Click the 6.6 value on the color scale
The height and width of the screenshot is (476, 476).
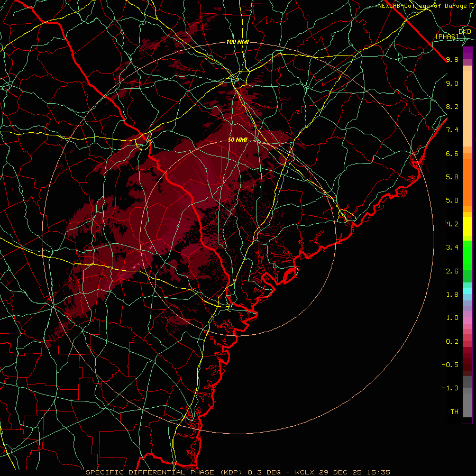click(452, 153)
